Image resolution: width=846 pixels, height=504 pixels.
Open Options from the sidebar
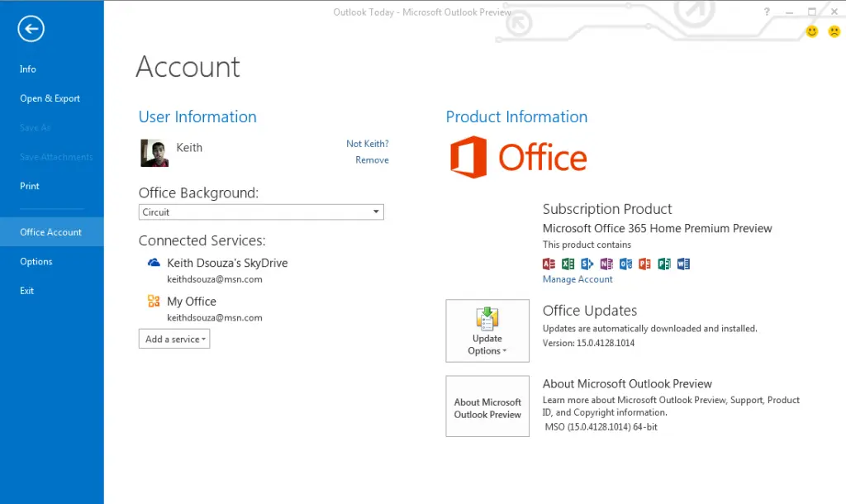click(36, 262)
